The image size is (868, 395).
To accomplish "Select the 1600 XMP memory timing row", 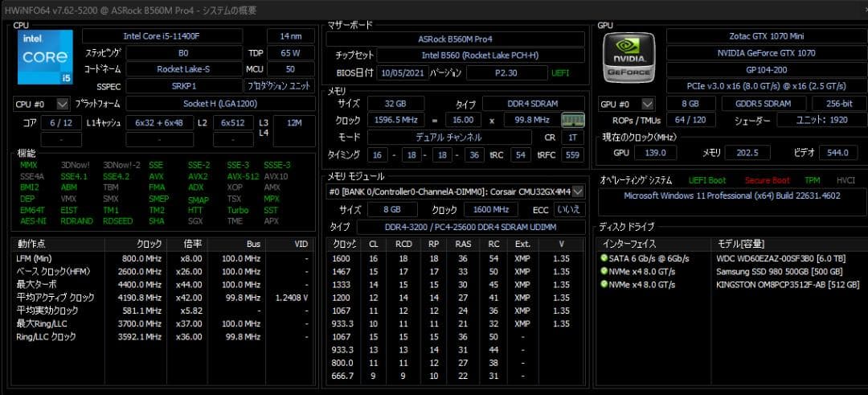I will [454, 258].
